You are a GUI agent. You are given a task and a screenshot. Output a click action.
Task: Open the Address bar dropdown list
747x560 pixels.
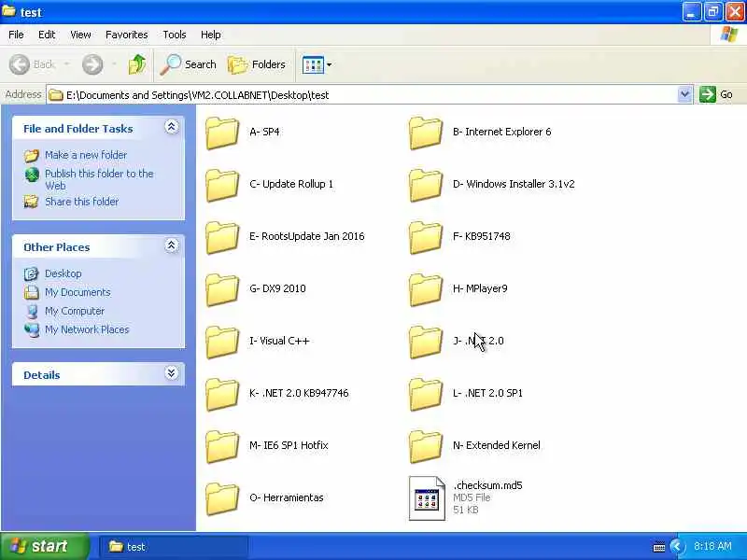(x=684, y=95)
